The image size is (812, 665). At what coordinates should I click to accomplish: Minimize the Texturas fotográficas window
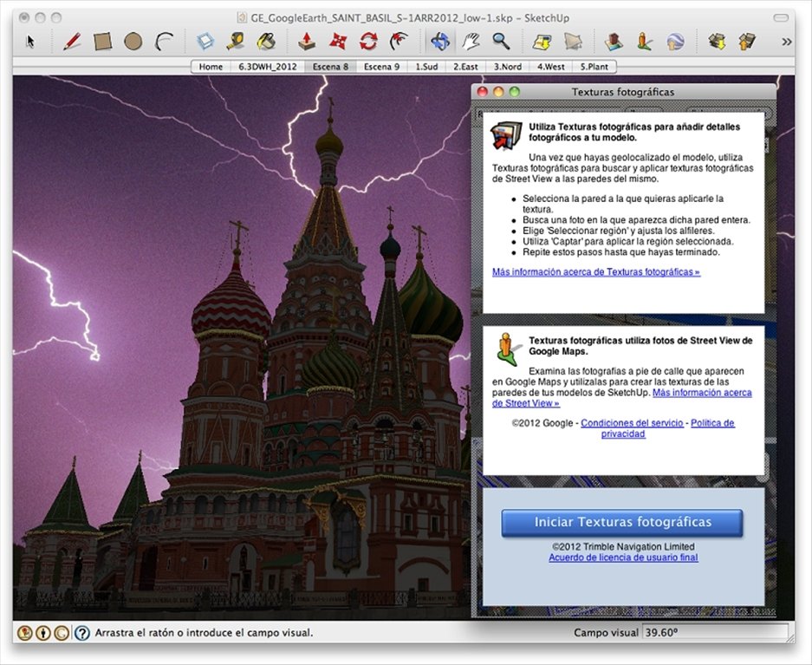click(498, 92)
